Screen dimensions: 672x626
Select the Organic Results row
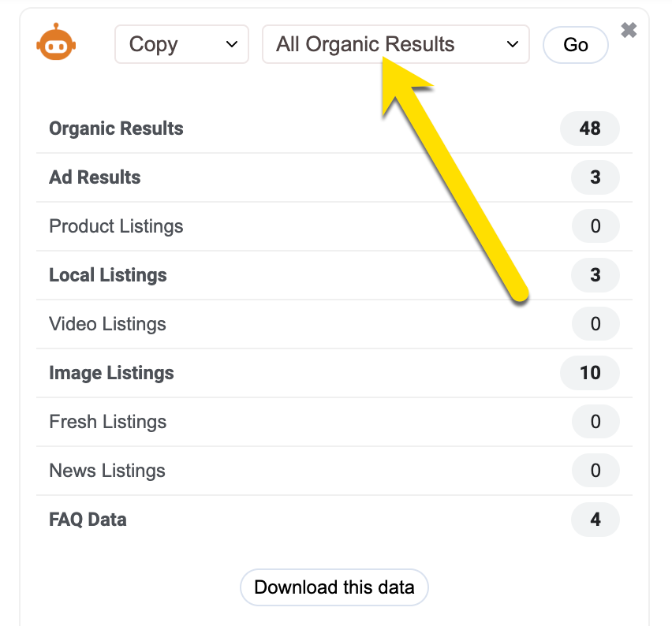116,129
